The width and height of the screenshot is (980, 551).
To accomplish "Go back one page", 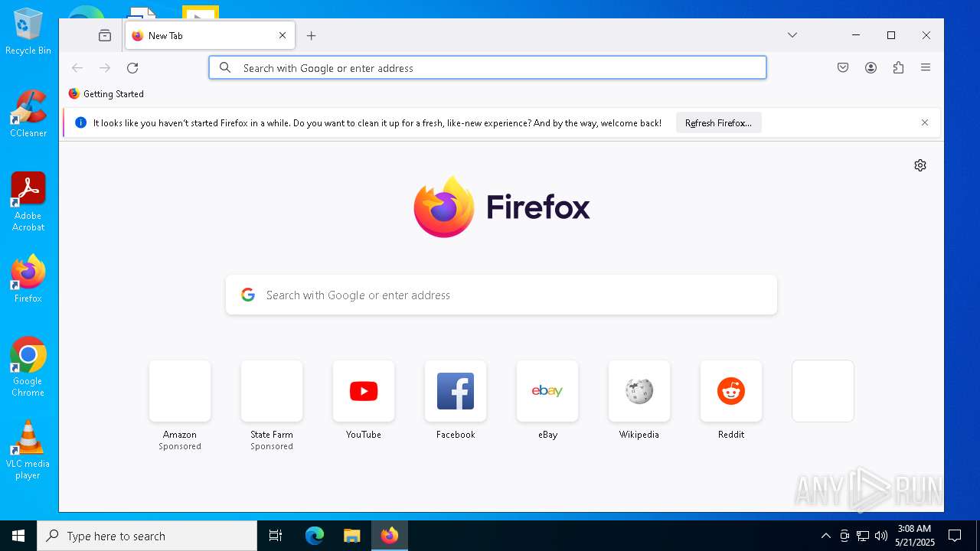I will [x=77, y=68].
